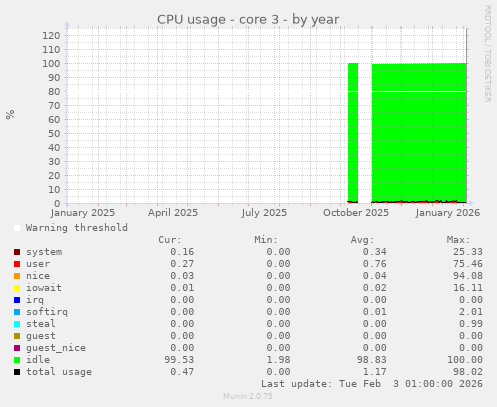Click the 'iowait' legend label
Image resolution: width=497 pixels, height=407 pixels.
(44, 288)
